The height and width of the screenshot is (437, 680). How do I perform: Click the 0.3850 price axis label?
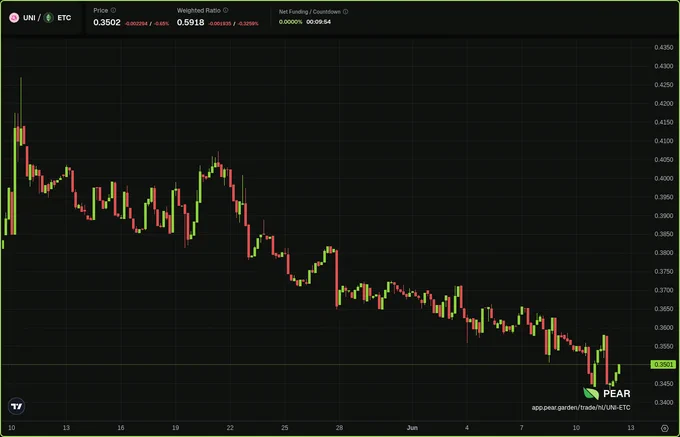tap(664, 234)
